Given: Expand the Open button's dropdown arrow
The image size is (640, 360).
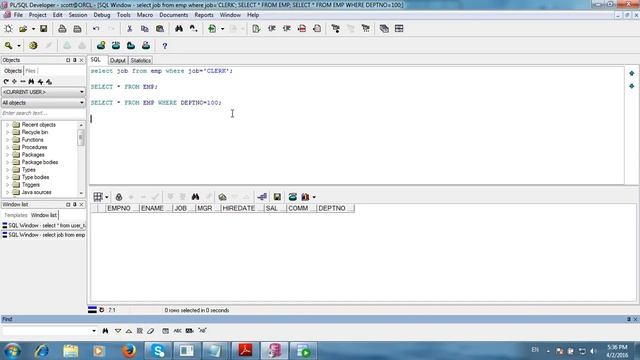Looking at the screenshot, I should coord(33,29).
